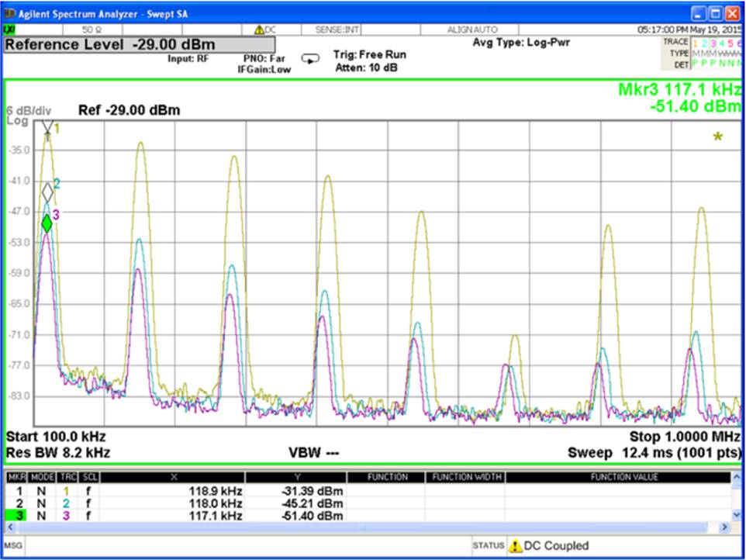Click the Free Run trigger circular arrow icon
This screenshot has width=746, height=560.
[x=309, y=57]
